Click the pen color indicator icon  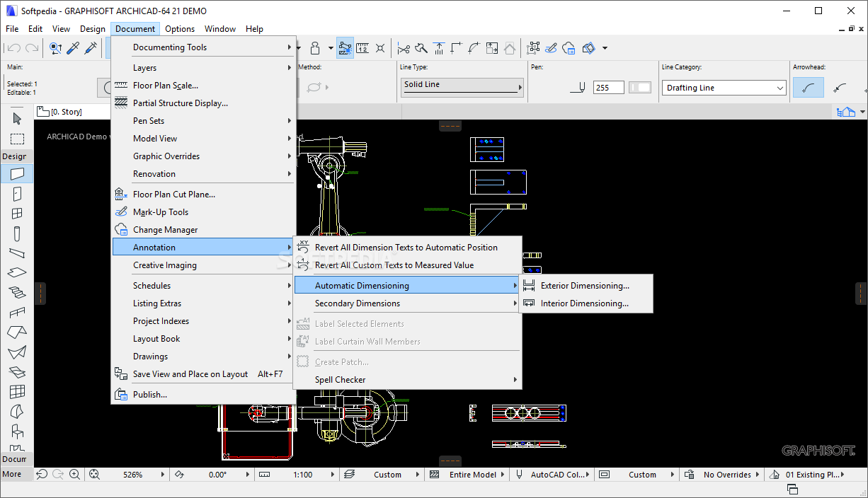(x=578, y=88)
